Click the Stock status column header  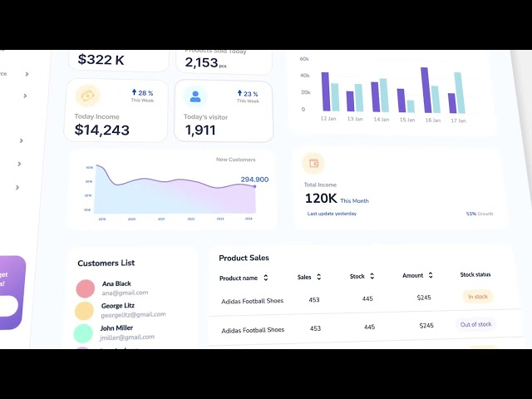point(475,274)
